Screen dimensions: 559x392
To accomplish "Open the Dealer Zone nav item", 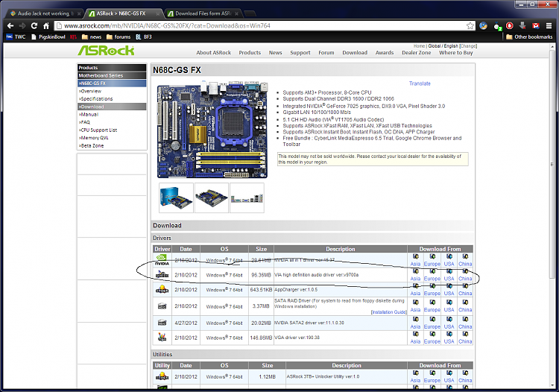I will click(417, 52).
